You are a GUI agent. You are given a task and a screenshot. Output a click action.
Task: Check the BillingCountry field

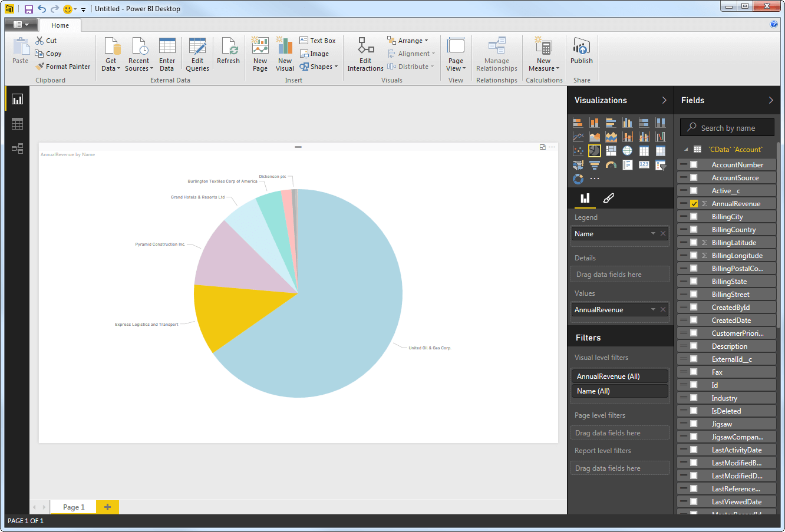click(x=694, y=230)
